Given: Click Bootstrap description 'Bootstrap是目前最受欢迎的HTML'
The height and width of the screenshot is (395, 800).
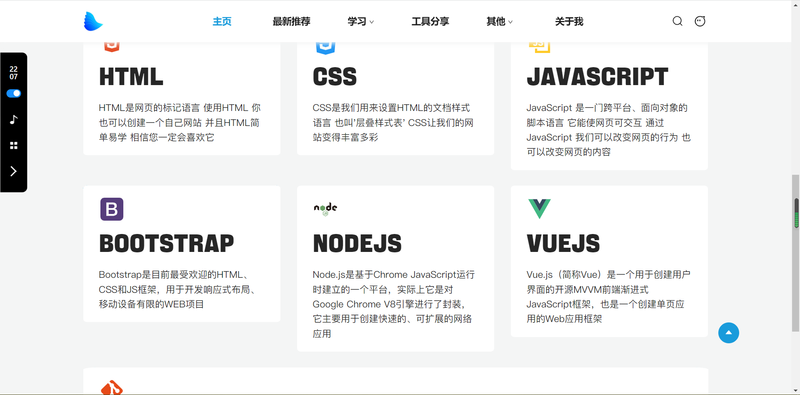Looking at the screenshot, I should (x=171, y=274).
